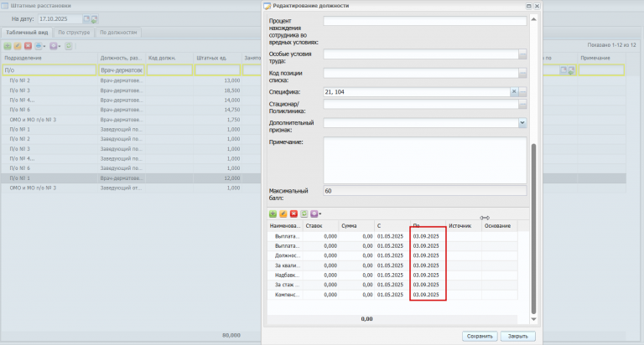Edit payment row with orange pencil in dialog

tap(283, 214)
